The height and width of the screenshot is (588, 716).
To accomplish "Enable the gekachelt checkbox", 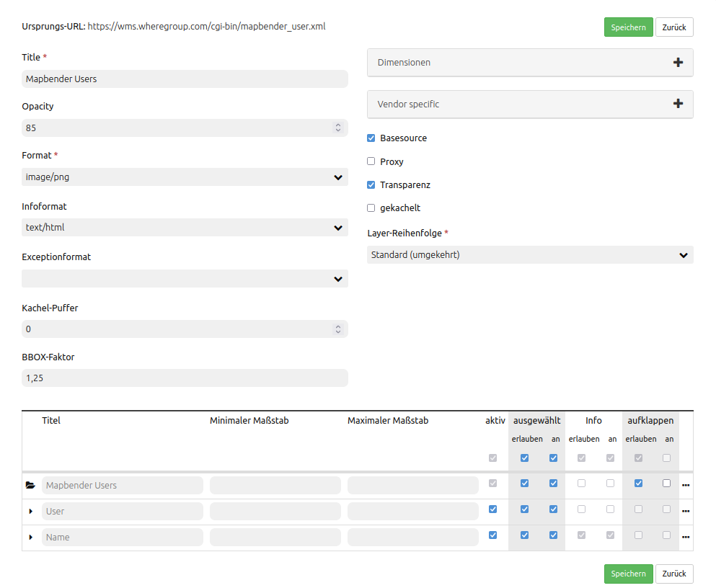I will click(371, 208).
